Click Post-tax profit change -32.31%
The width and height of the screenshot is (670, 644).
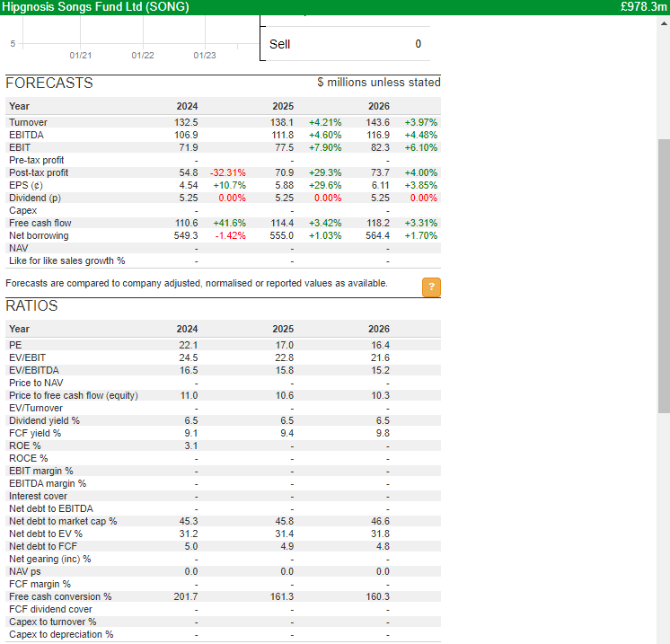pos(228,172)
